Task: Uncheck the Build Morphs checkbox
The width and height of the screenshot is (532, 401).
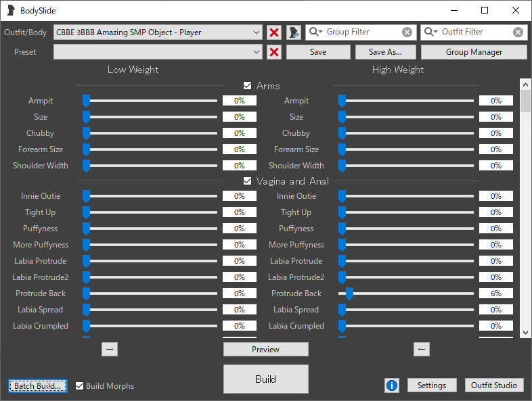Action: [79, 385]
